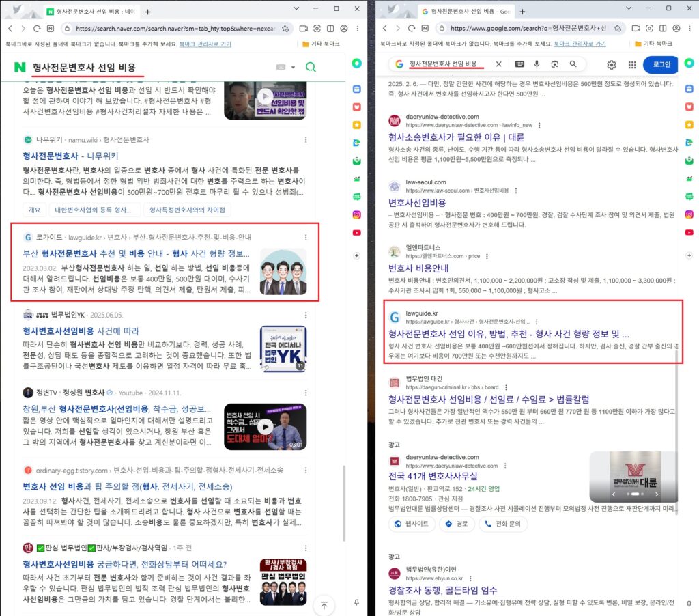Open 변호사선임비용 law-seoul.com result
The width and height of the screenshot is (699, 616).
[417, 203]
